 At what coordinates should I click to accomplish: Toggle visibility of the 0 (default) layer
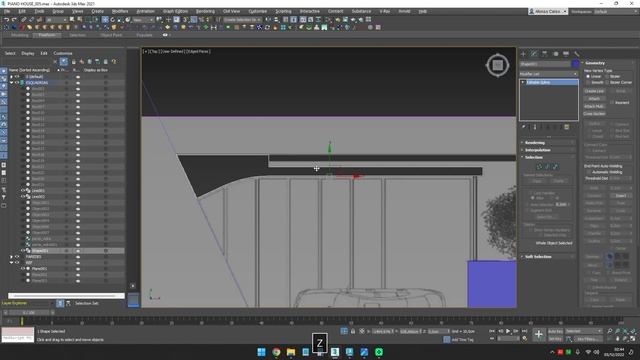pos(17,76)
